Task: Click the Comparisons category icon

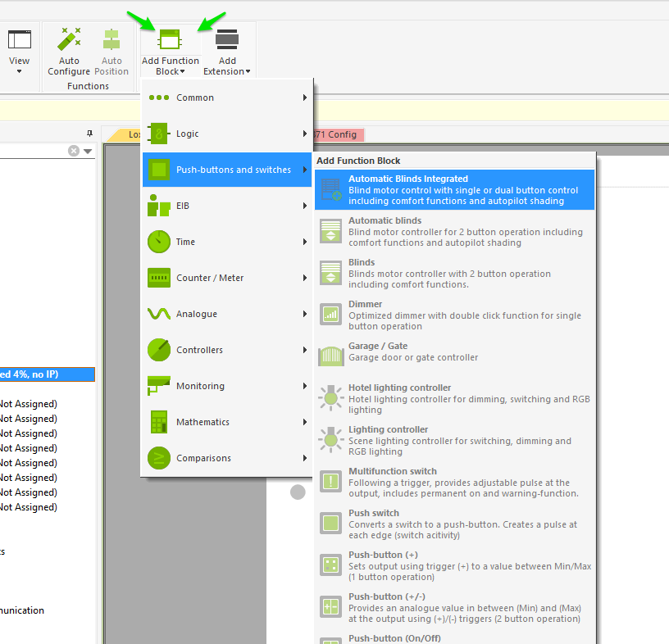Action: pyautogui.click(x=159, y=458)
